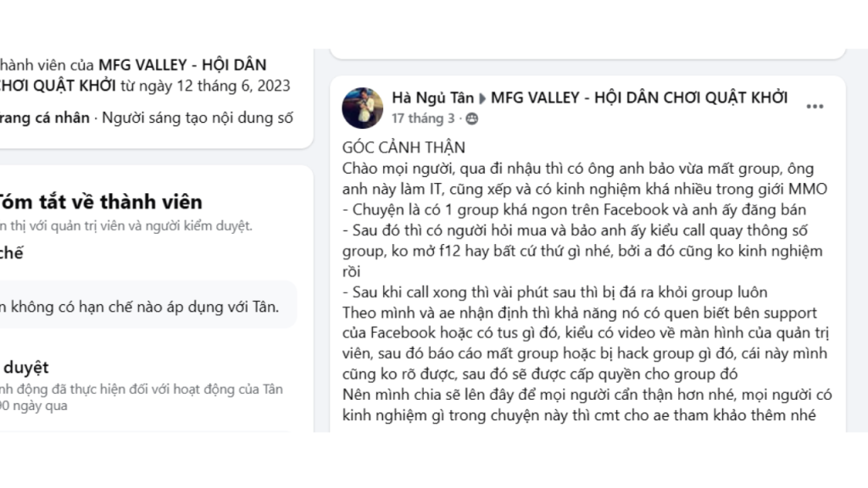Click Hà Ngủ Tân's profile avatar

click(x=362, y=108)
